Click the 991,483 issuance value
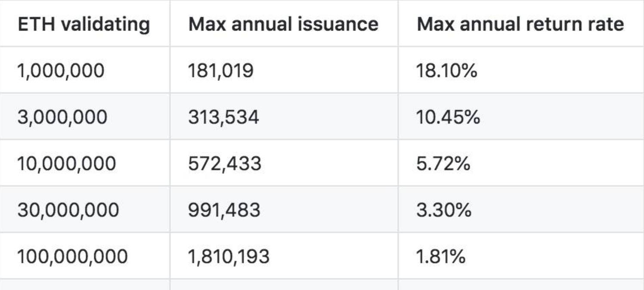644x290 pixels. (224, 210)
